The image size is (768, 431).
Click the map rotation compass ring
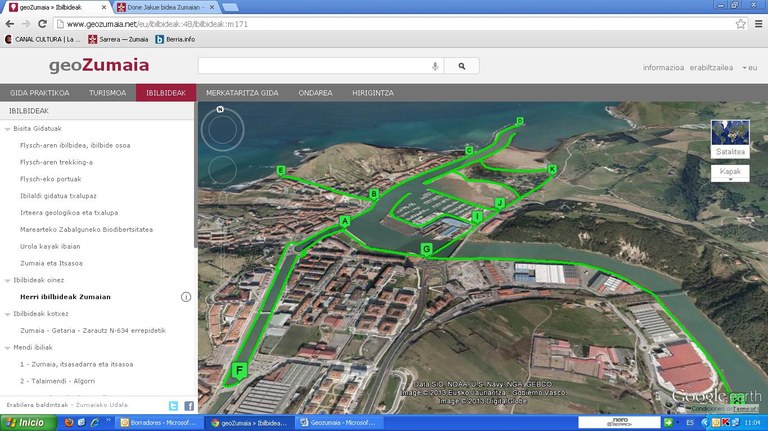pos(222,129)
